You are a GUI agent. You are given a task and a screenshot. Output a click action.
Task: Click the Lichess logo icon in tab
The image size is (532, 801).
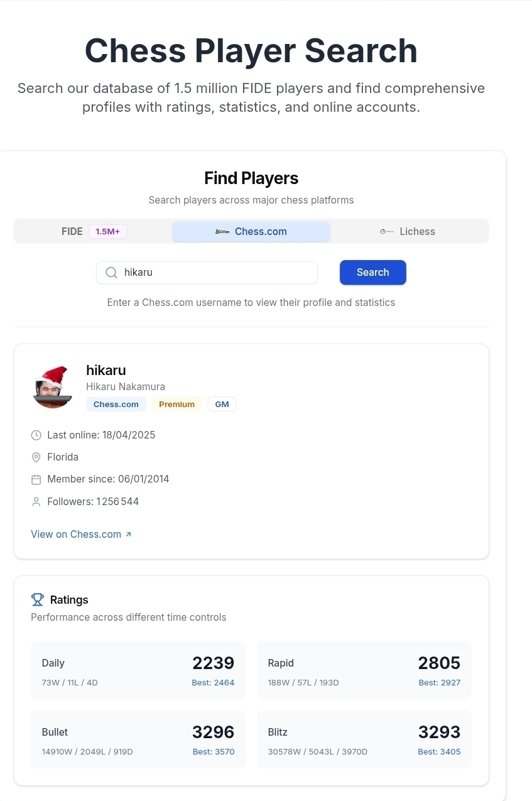tap(387, 232)
